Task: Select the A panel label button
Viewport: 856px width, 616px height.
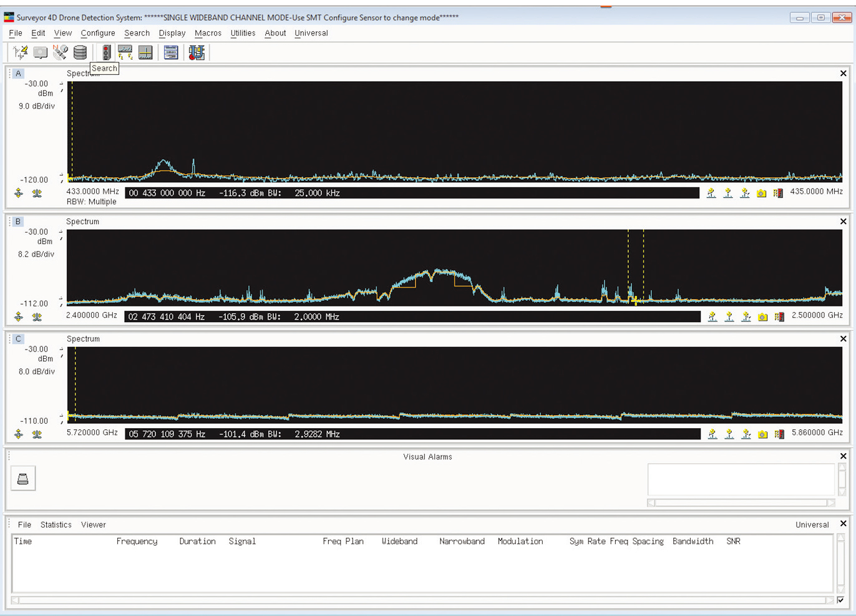Action: (x=18, y=74)
